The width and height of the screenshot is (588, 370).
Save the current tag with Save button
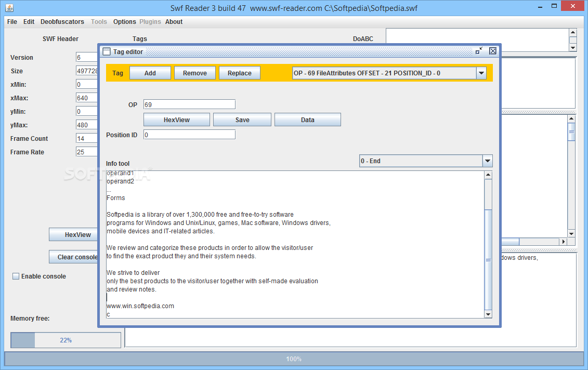pyautogui.click(x=242, y=119)
